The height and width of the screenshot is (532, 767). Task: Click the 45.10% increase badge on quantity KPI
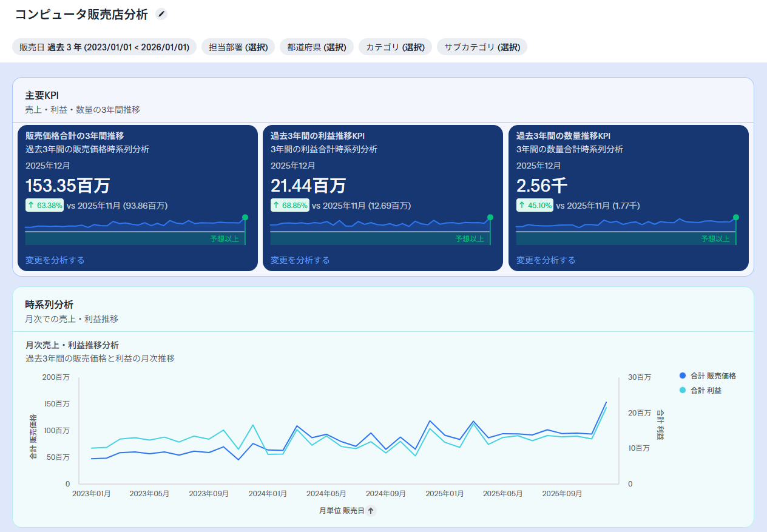pyautogui.click(x=535, y=206)
